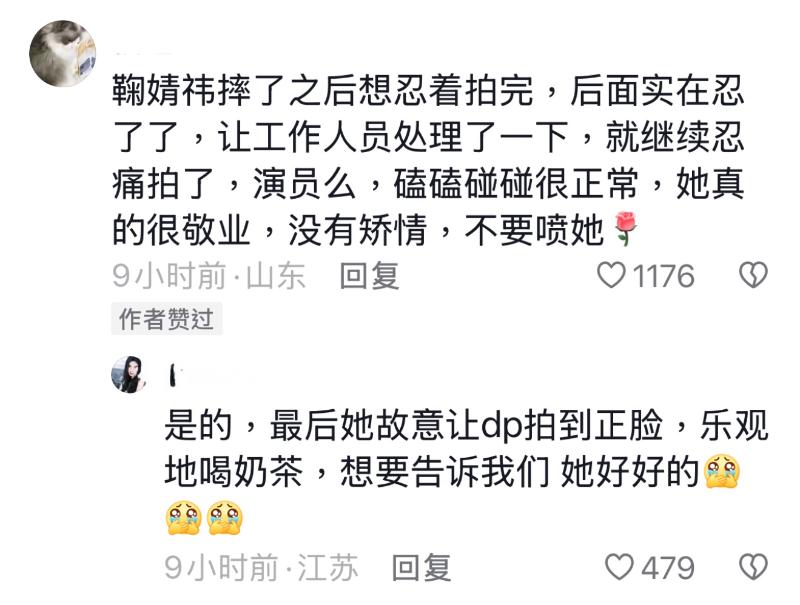
Task: Like the comment with 1176 likes
Action: click(x=611, y=275)
